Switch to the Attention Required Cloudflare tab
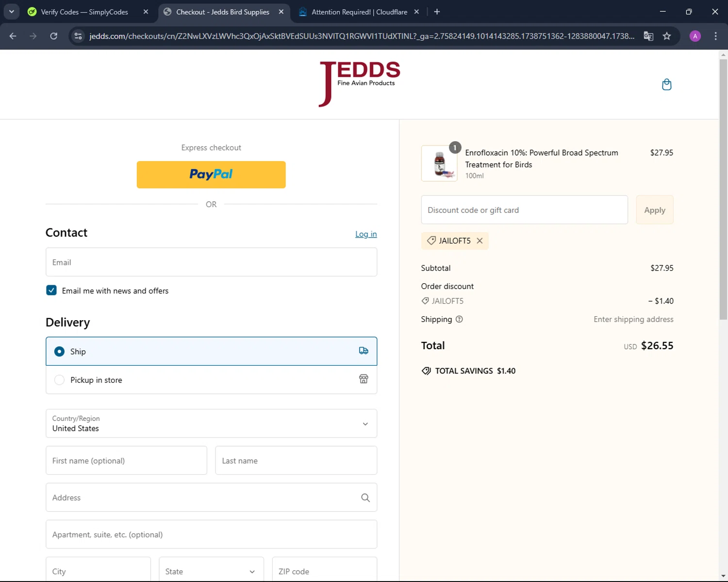This screenshot has width=728, height=582. (359, 12)
